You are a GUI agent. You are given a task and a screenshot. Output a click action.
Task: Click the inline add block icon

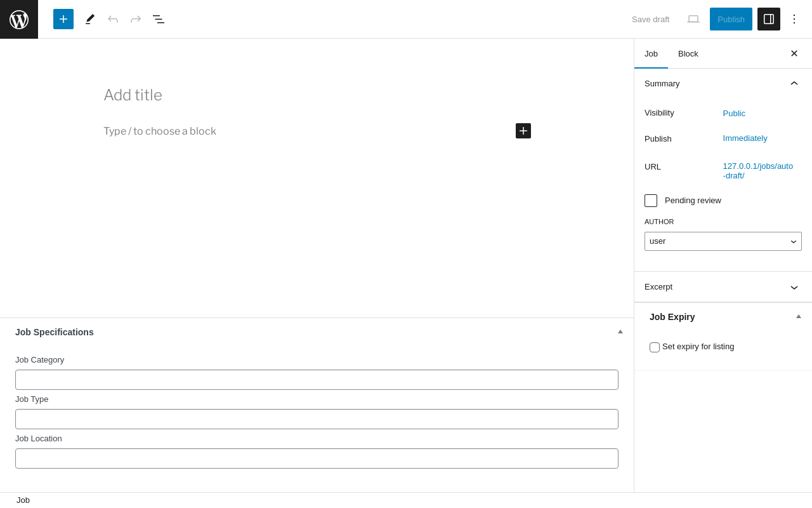tap(523, 131)
